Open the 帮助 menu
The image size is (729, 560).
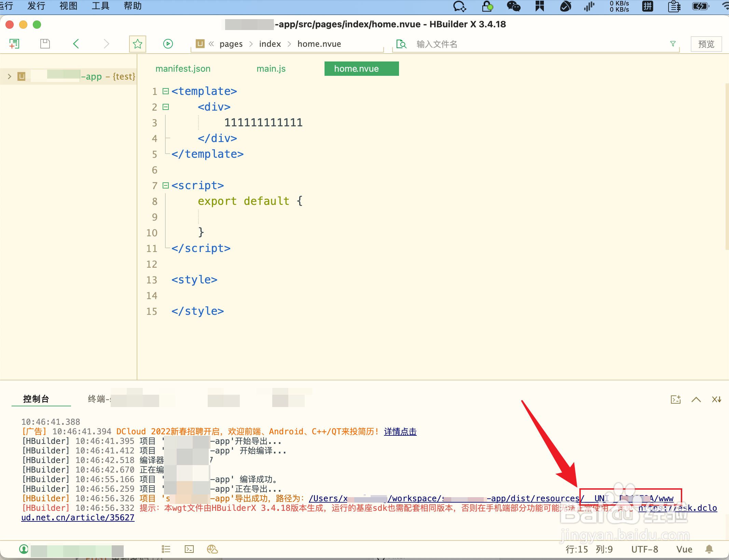click(133, 6)
